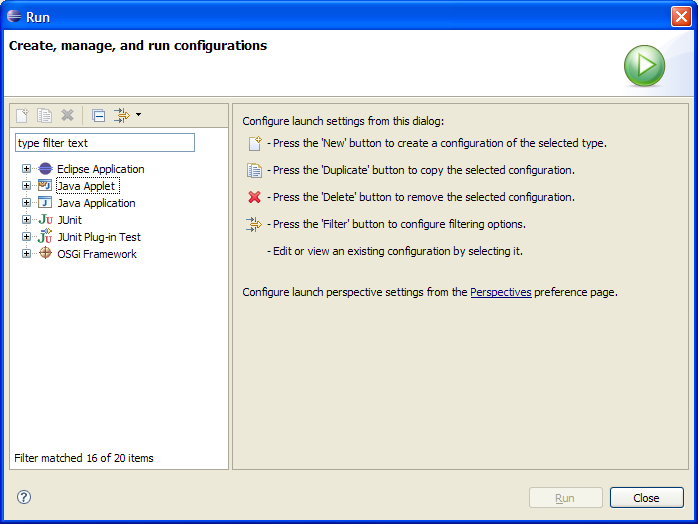Open the Perspectives preference page link
The width and height of the screenshot is (698, 524).
[x=501, y=292]
